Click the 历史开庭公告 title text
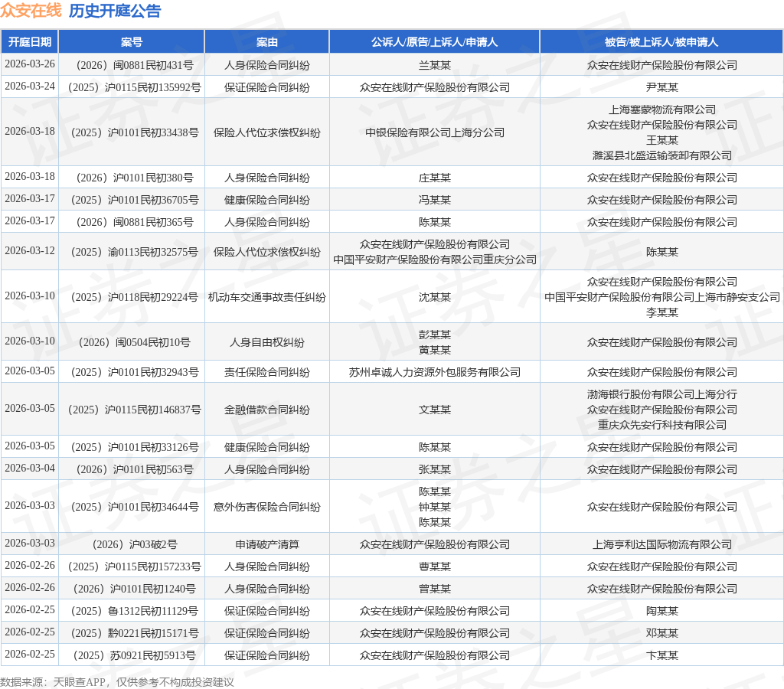 coord(115,11)
